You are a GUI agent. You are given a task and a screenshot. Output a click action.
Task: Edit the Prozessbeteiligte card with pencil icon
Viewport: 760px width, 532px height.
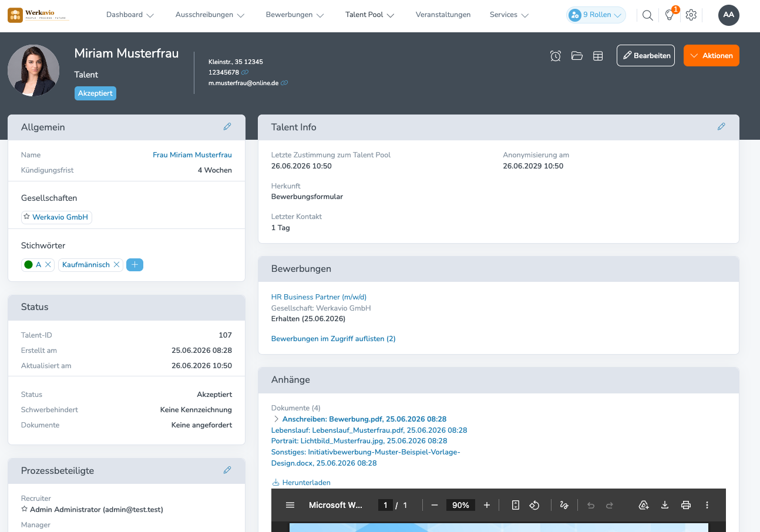(227, 470)
